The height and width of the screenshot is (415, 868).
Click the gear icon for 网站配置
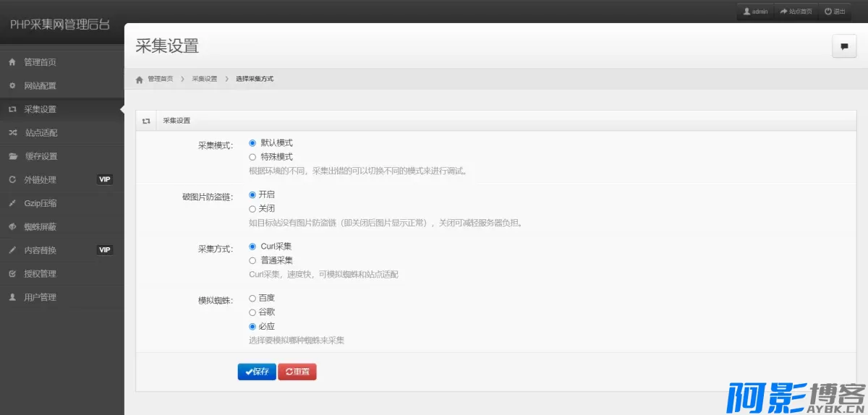coord(12,86)
